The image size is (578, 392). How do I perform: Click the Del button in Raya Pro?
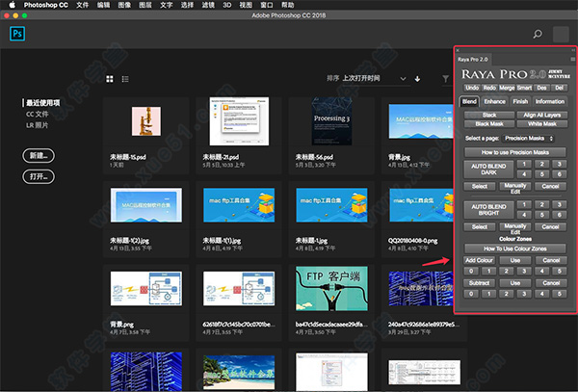pos(559,88)
